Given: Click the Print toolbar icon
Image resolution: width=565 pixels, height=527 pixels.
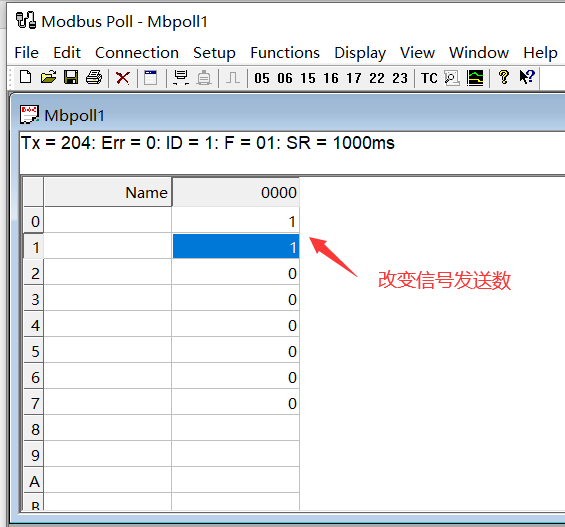Looking at the screenshot, I should [x=94, y=77].
